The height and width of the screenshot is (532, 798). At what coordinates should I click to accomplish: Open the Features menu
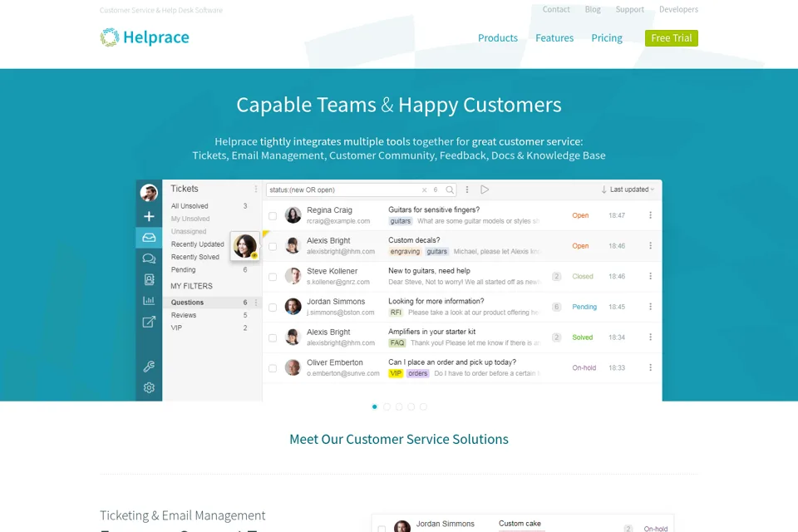[554, 37]
